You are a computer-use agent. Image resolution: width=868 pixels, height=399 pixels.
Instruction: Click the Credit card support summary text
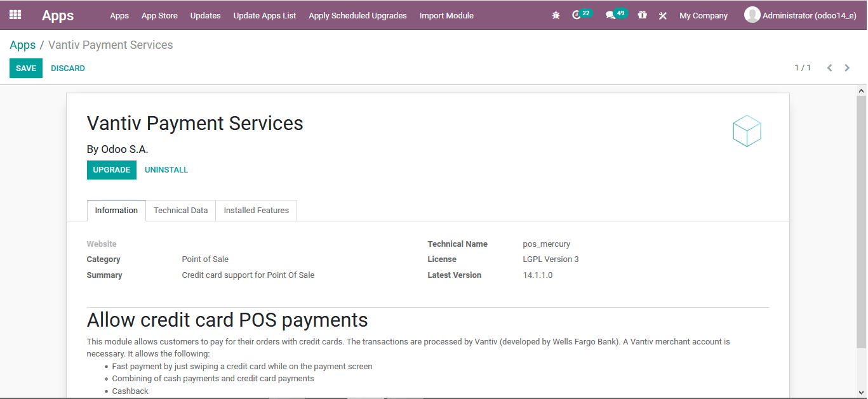[248, 275]
